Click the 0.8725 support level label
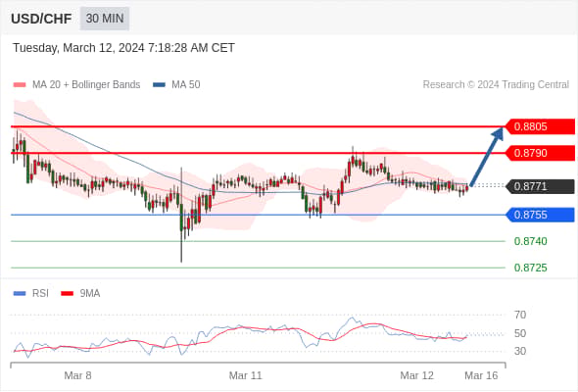 click(530, 268)
